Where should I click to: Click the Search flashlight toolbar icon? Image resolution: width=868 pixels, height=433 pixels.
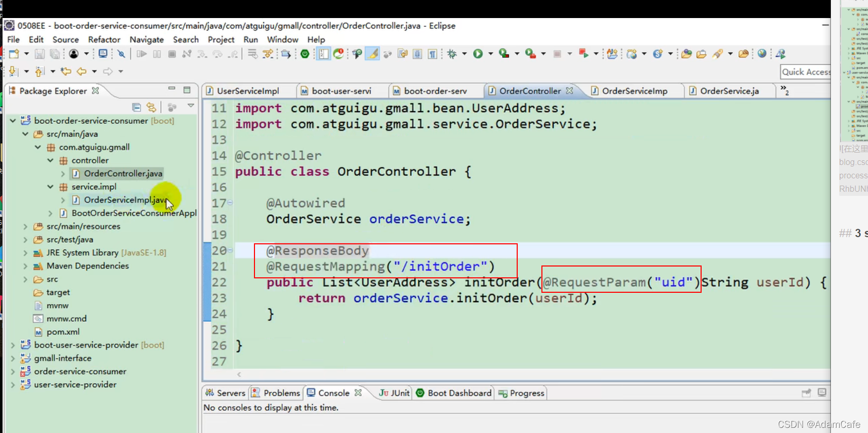tap(718, 54)
